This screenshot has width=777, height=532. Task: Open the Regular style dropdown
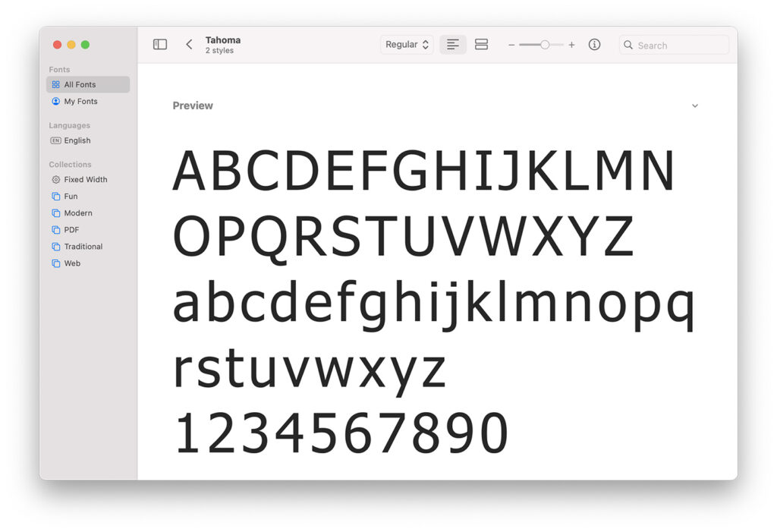(x=406, y=44)
